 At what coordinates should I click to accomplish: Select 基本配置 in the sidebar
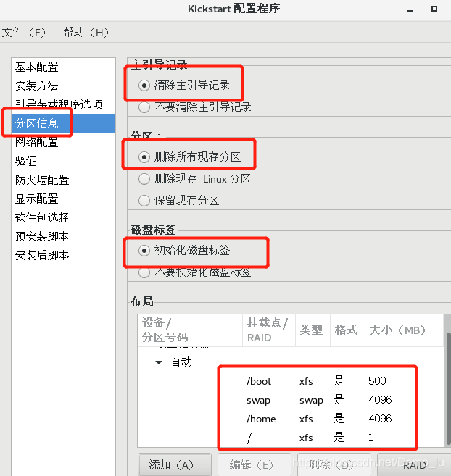pos(63,67)
